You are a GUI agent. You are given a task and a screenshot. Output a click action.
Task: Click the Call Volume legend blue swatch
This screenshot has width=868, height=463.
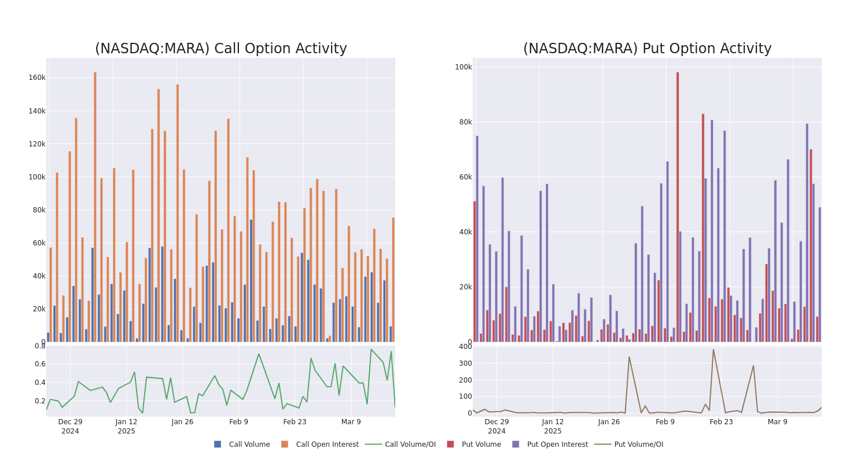coord(218,444)
